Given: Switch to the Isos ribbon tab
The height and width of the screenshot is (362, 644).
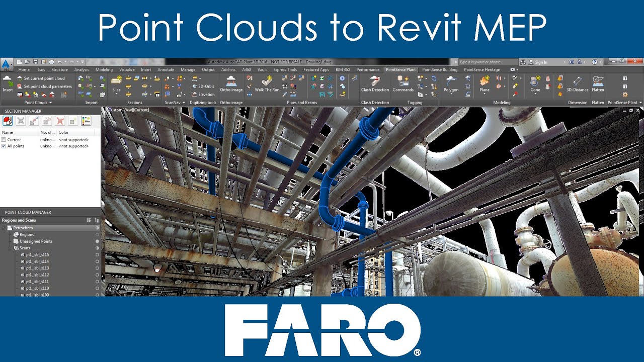Looking at the screenshot, I should (x=41, y=70).
